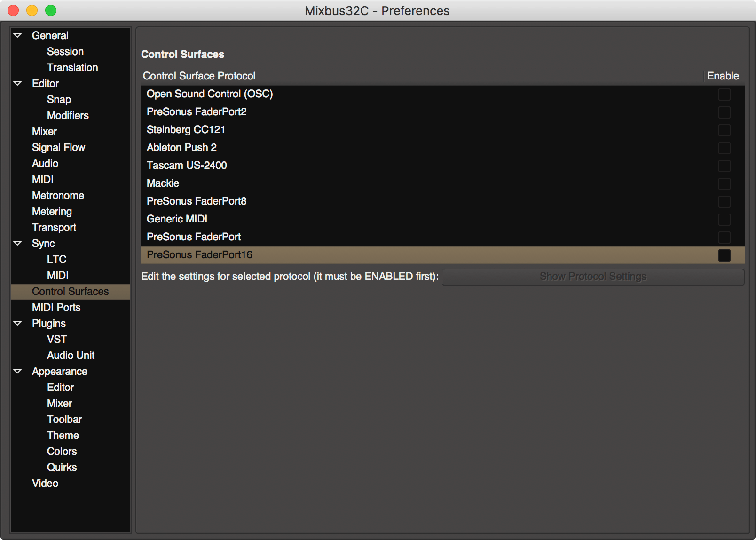
Task: Click the green macOS zoom window button
Action: [51, 10]
